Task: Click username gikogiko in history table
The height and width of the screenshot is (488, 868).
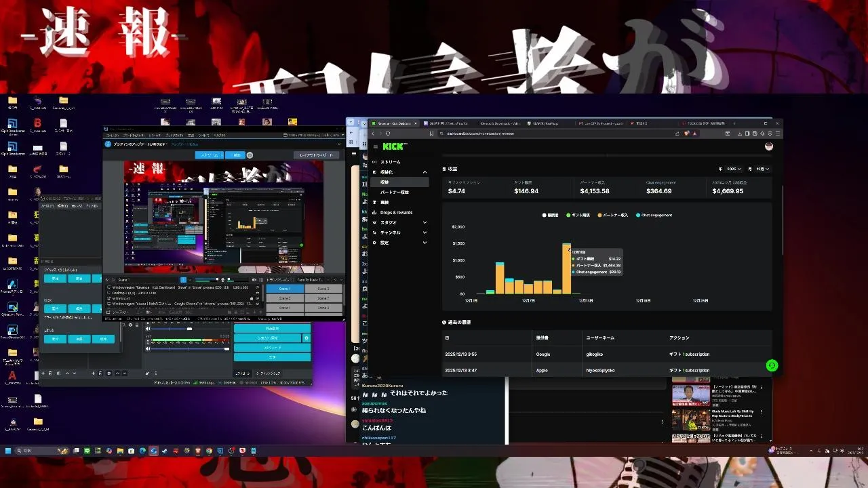Action: point(595,354)
